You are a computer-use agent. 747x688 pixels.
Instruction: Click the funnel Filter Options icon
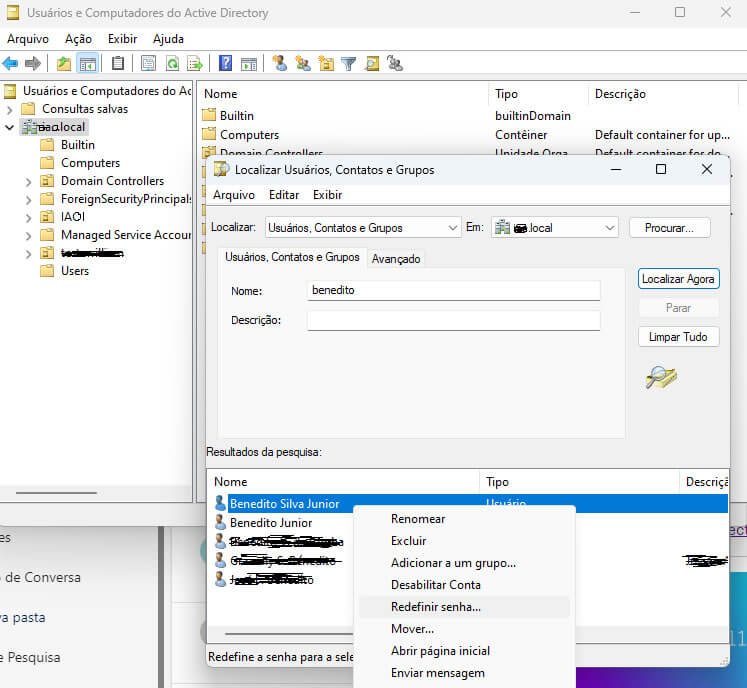[349, 63]
